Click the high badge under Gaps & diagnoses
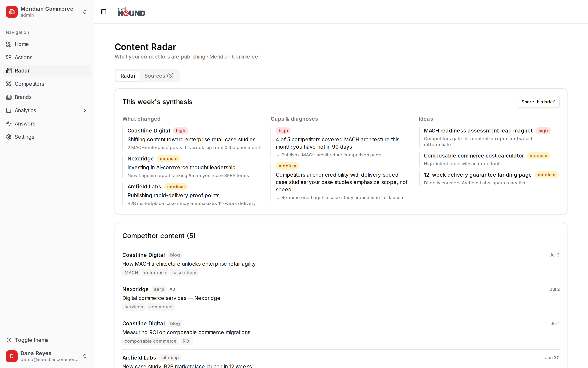 [x=283, y=130]
